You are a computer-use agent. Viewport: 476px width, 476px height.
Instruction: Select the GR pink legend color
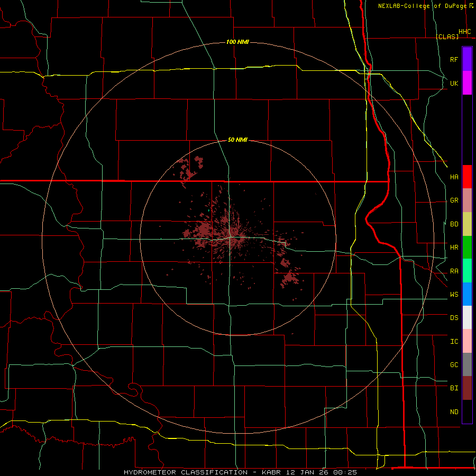[x=467, y=200]
